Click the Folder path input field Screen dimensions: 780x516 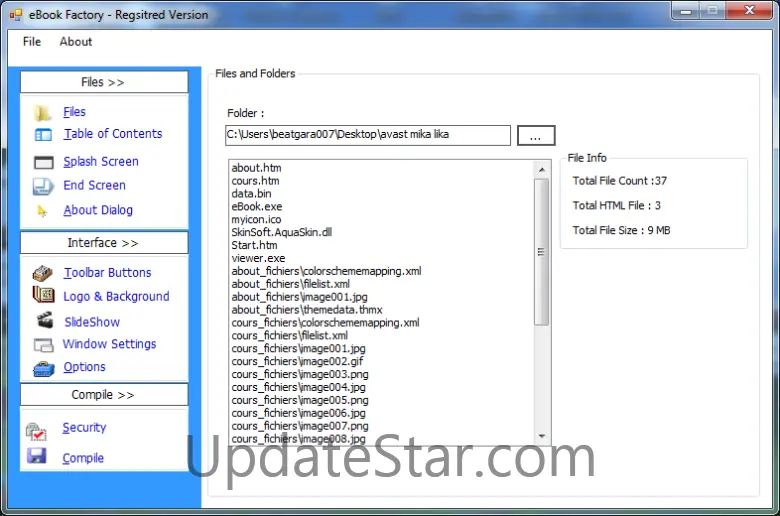point(368,135)
